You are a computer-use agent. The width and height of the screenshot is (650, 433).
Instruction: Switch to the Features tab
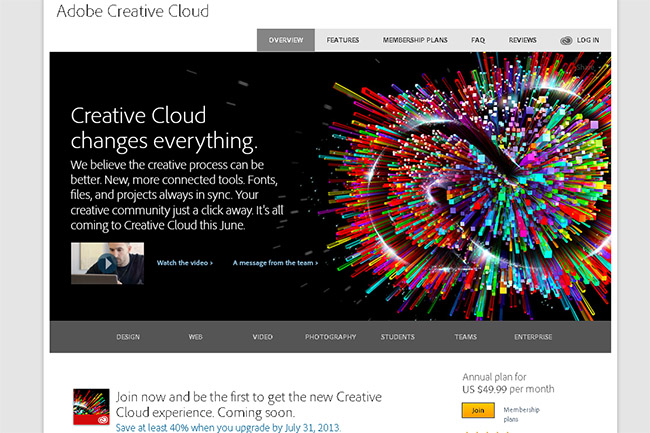(343, 40)
